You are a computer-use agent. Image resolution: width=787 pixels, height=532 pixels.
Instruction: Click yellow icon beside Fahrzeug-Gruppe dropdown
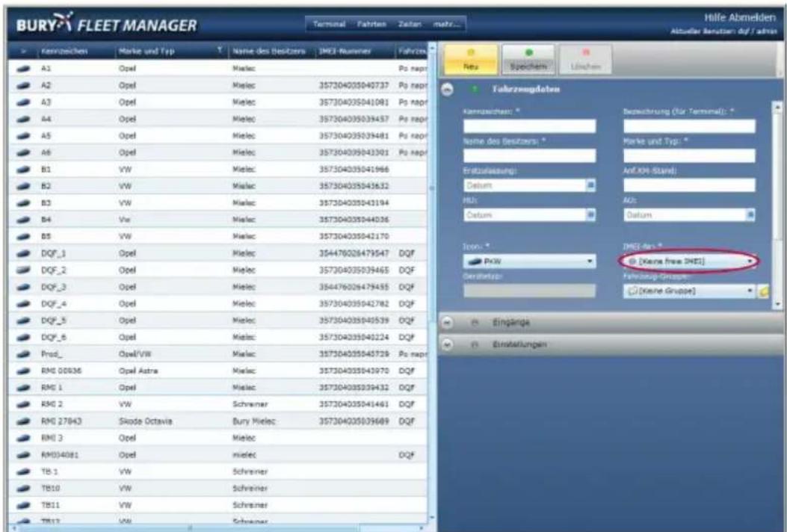point(763,291)
